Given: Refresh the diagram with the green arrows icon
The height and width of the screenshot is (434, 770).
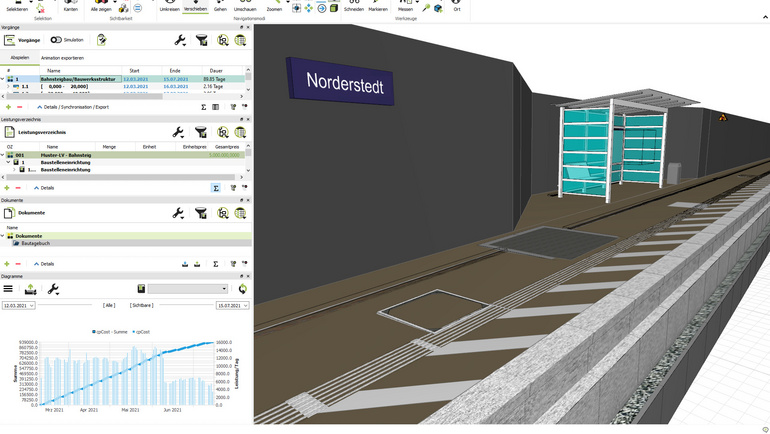Looking at the screenshot, I should [x=243, y=289].
